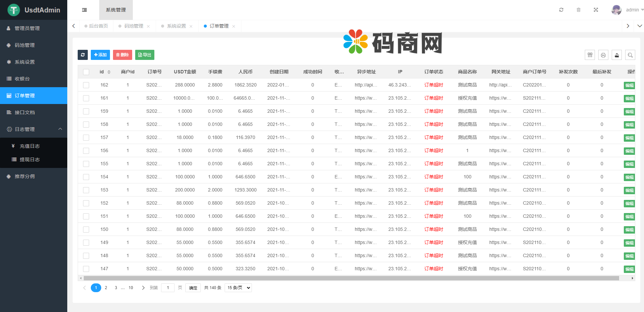Open the search magnifier icon

630,55
